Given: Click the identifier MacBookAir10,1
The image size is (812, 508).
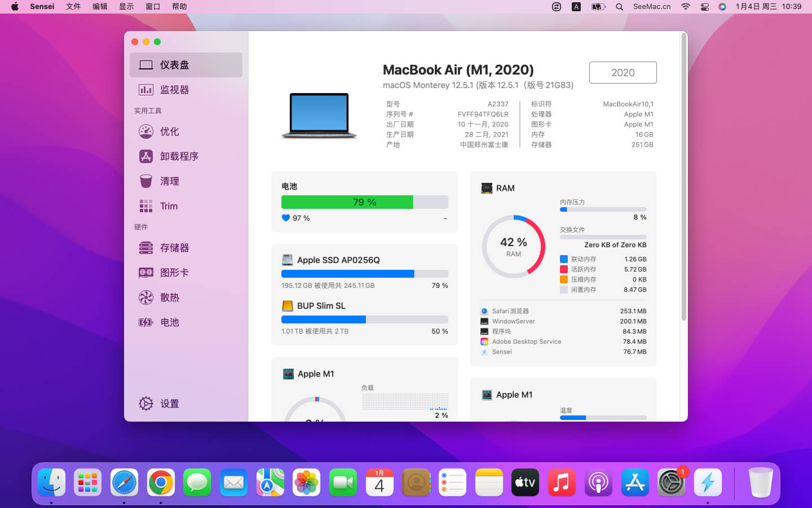Looking at the screenshot, I should [628, 104].
